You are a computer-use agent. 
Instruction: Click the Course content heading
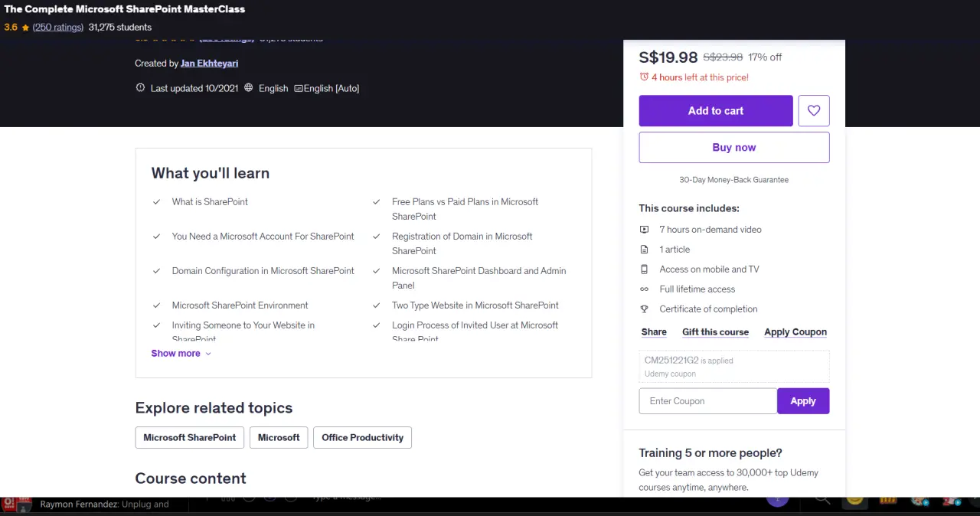click(x=191, y=478)
